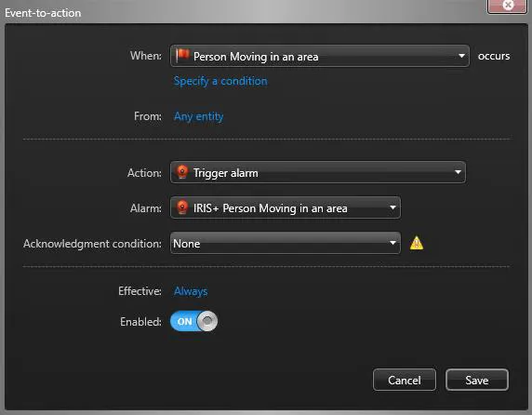Open the Alarm dropdown selection
Screen dimensions: 532x415
click(285, 207)
